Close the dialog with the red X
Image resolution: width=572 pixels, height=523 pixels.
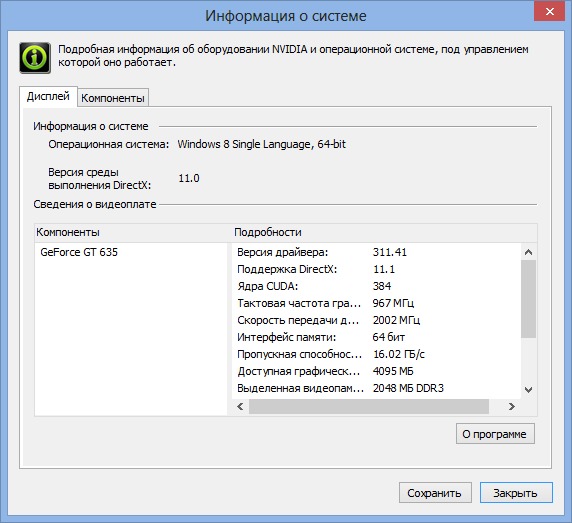point(549,11)
